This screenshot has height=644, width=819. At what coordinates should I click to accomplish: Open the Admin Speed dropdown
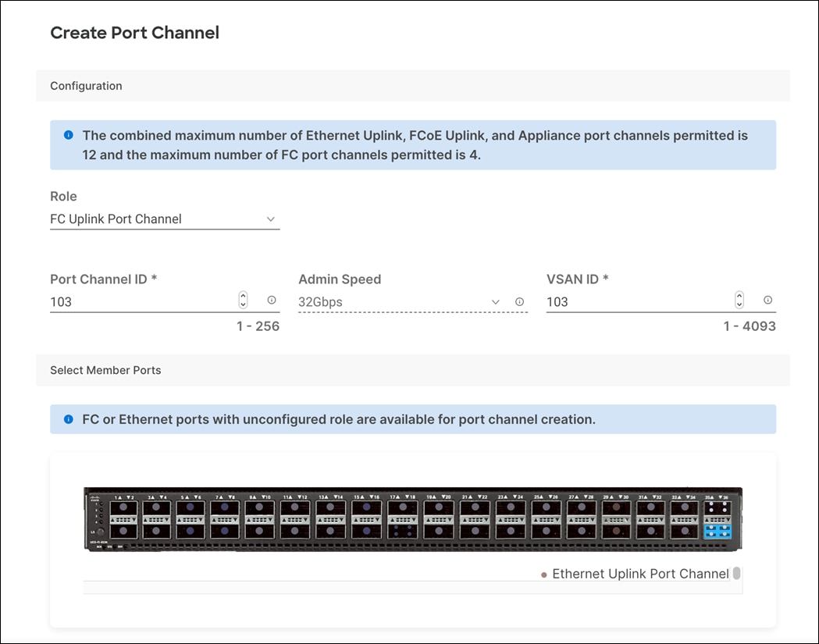[495, 301]
